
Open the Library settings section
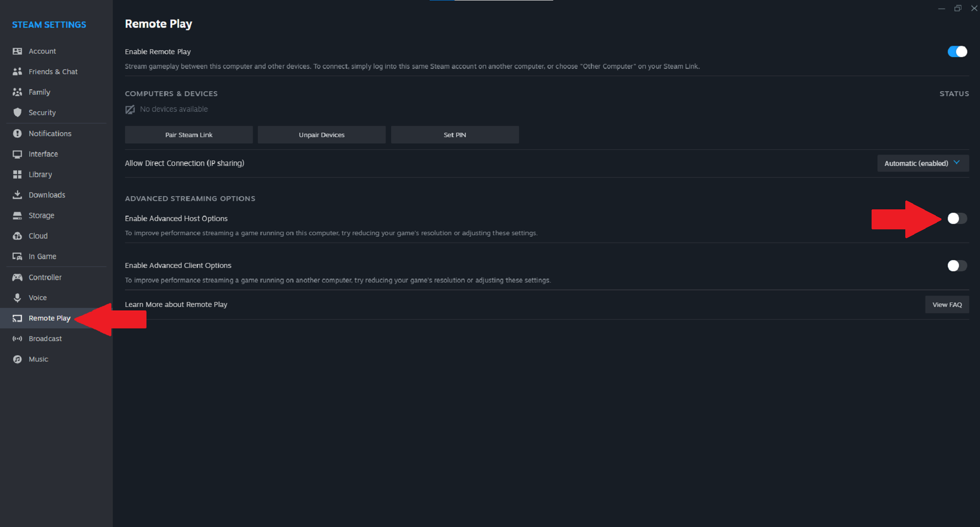40,174
